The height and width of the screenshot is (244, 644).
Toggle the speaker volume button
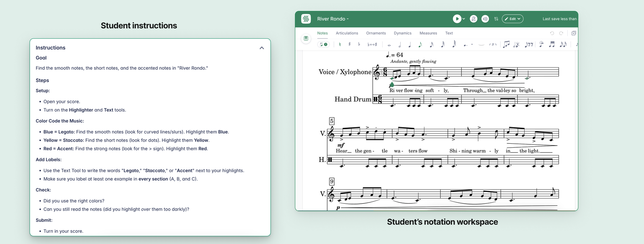pos(485,19)
